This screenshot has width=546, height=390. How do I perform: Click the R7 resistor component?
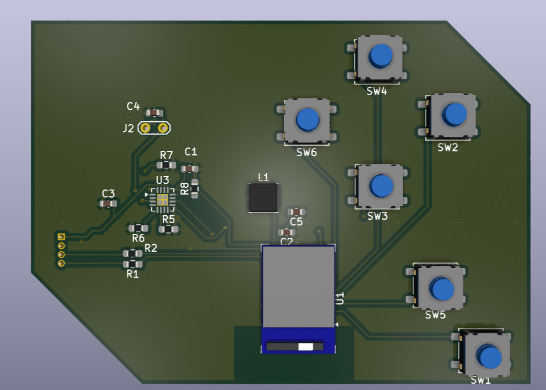click(x=166, y=165)
